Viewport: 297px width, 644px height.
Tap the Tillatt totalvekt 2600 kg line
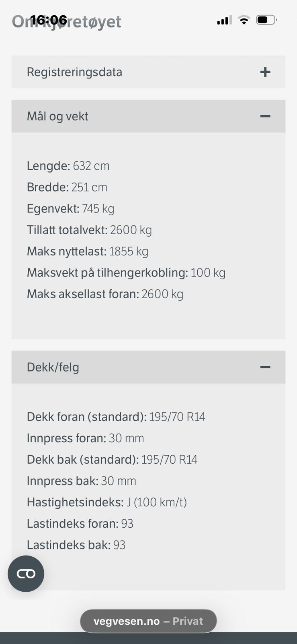coord(89,230)
